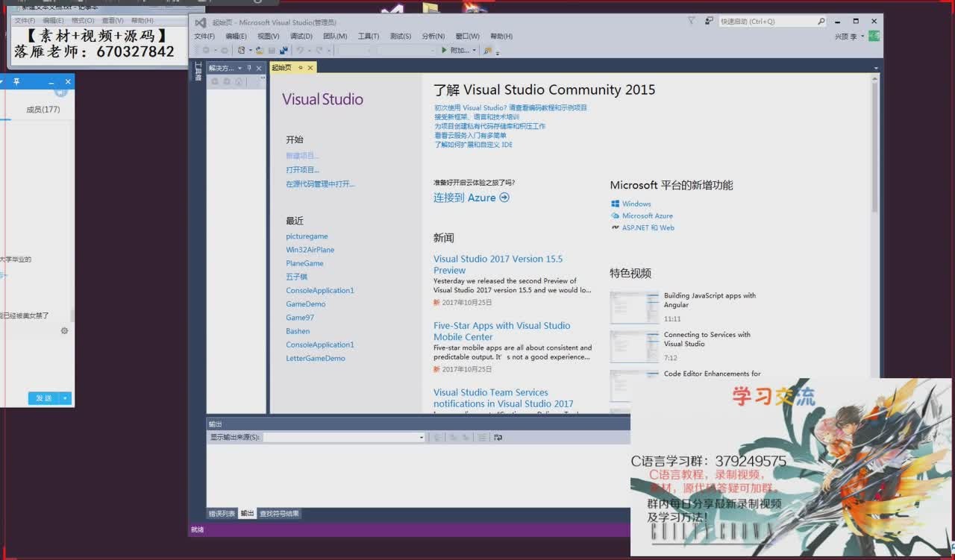The height and width of the screenshot is (560, 955).
Task: Pin the Start Page tab
Action: click(301, 67)
